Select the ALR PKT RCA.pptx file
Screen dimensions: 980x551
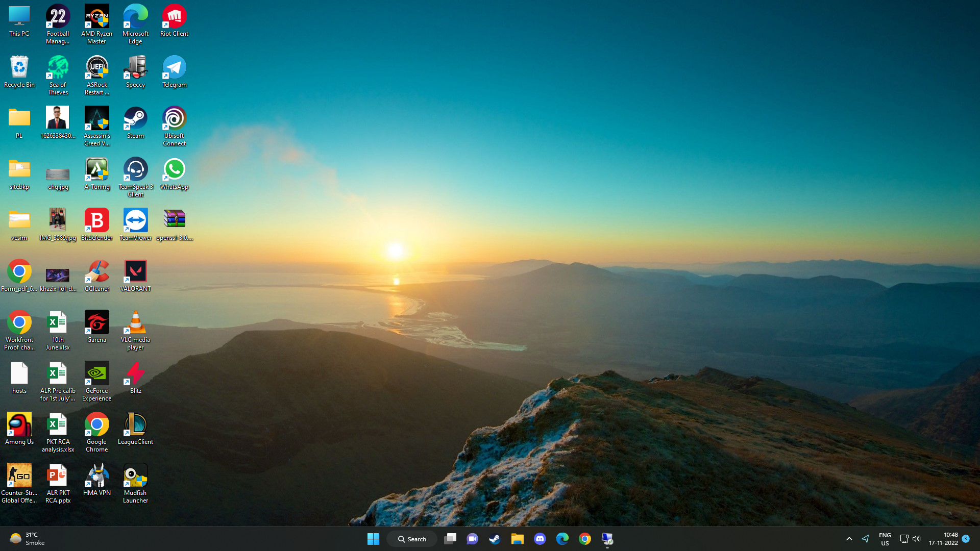(x=58, y=484)
